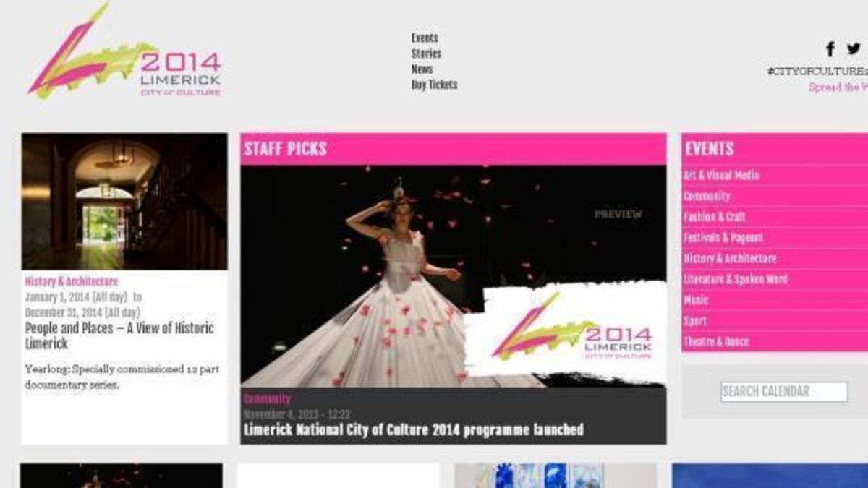Open Theatre & Dance events

(x=716, y=342)
